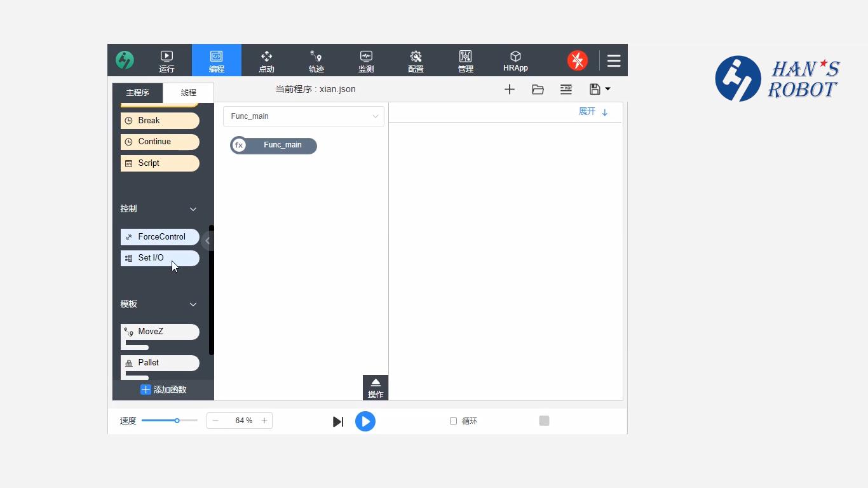This screenshot has width=868, height=488.
Task: Select the ForceControl block
Action: pyautogui.click(x=160, y=237)
